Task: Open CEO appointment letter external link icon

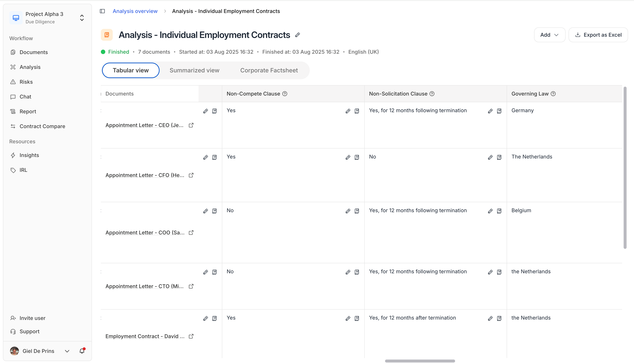Action: point(191,125)
